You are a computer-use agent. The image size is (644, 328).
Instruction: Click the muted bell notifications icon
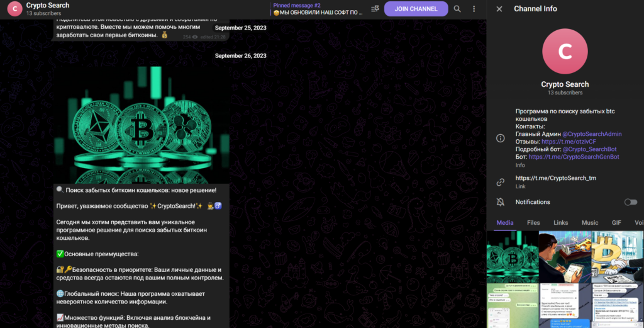coord(501,202)
